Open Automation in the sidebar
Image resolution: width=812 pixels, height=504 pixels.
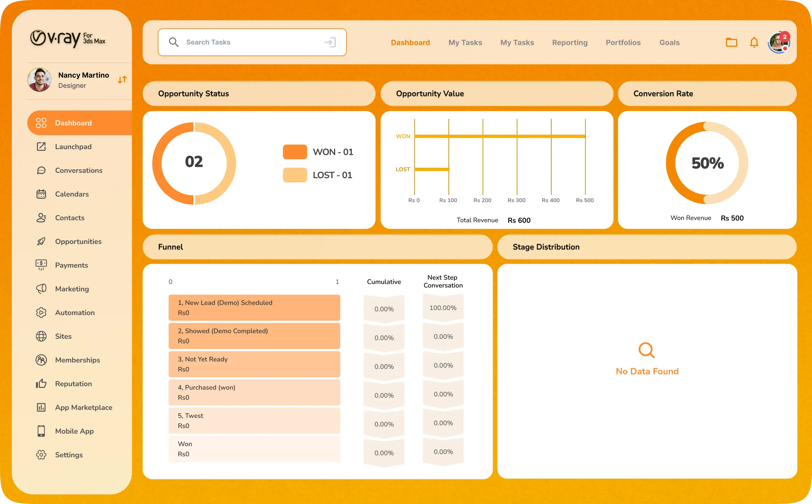(75, 312)
